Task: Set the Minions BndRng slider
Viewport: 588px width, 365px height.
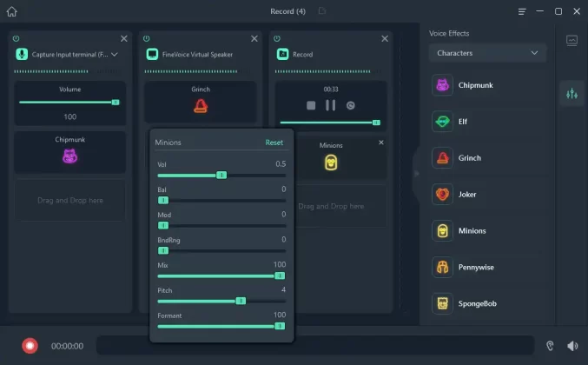Action: tap(221, 250)
